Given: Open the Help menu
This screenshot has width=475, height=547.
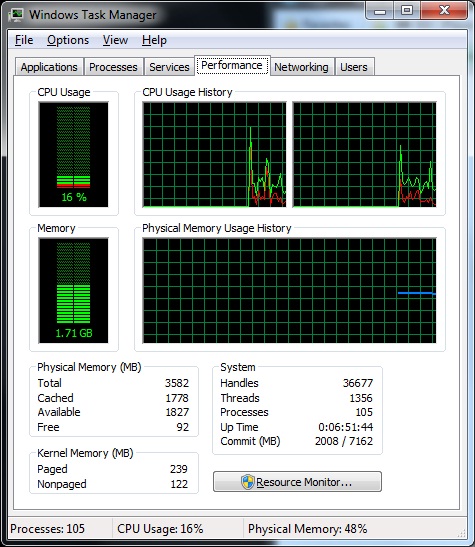Looking at the screenshot, I should click(x=154, y=40).
